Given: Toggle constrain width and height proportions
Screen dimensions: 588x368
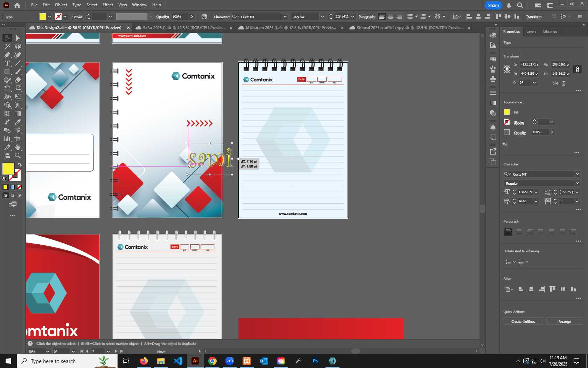Looking at the screenshot, I should [x=577, y=69].
